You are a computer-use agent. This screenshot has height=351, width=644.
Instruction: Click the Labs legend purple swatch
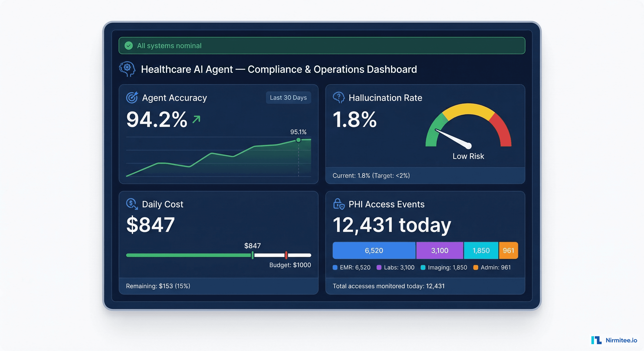379,267
